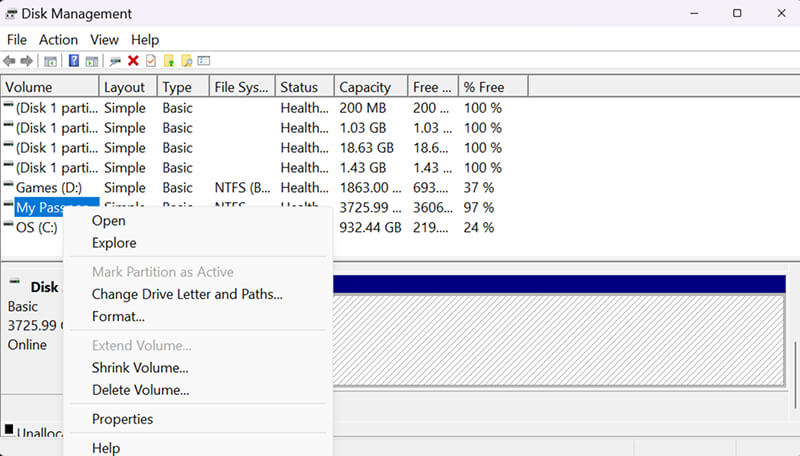This screenshot has height=456, width=800.
Task: Select Delete Volume... in context menu
Action: (198, 390)
